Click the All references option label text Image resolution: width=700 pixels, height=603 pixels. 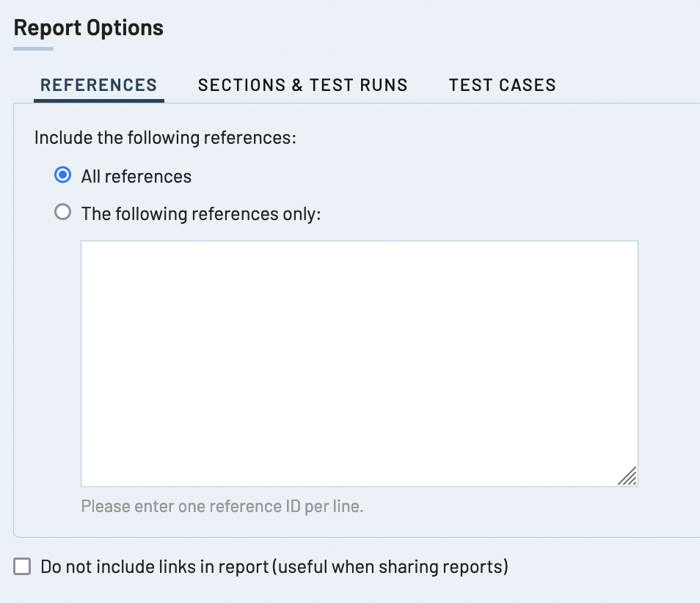point(136,176)
